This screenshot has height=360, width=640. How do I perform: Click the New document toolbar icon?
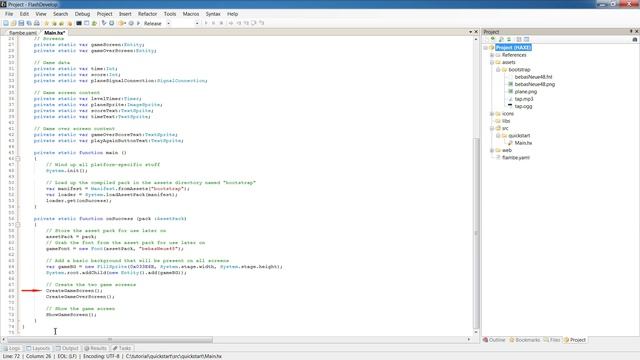point(6,23)
